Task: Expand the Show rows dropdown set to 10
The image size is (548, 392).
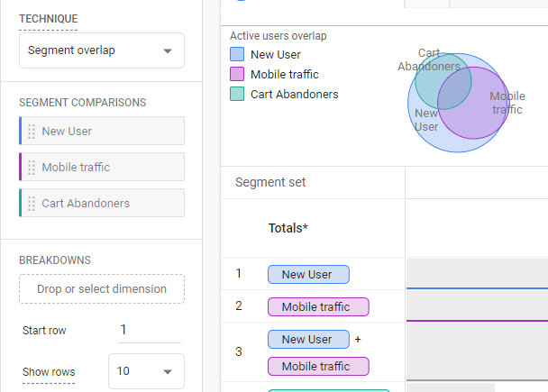Action: coord(146,372)
